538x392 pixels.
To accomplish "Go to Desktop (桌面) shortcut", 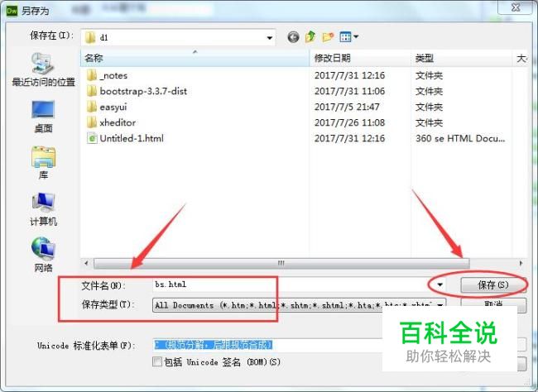I will (x=43, y=117).
